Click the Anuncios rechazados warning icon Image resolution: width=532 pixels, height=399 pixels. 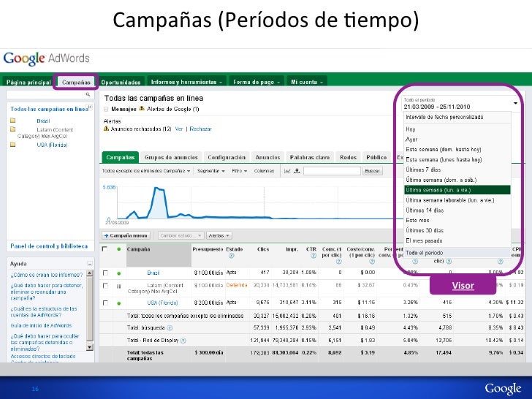click(x=106, y=129)
